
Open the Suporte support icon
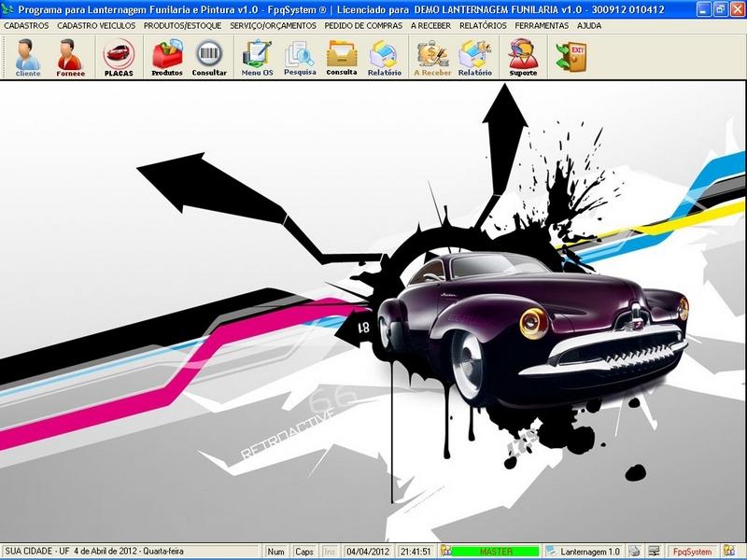click(523, 58)
